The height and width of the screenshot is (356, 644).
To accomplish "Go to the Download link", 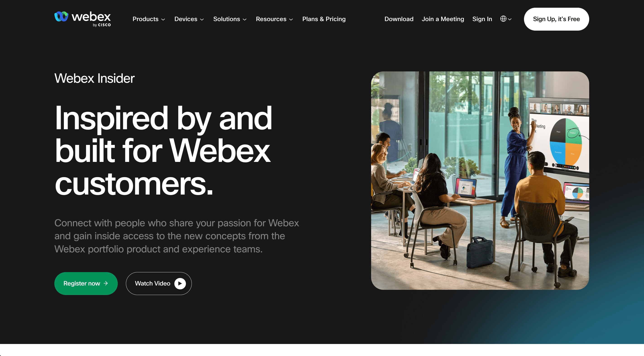I will pos(399,19).
